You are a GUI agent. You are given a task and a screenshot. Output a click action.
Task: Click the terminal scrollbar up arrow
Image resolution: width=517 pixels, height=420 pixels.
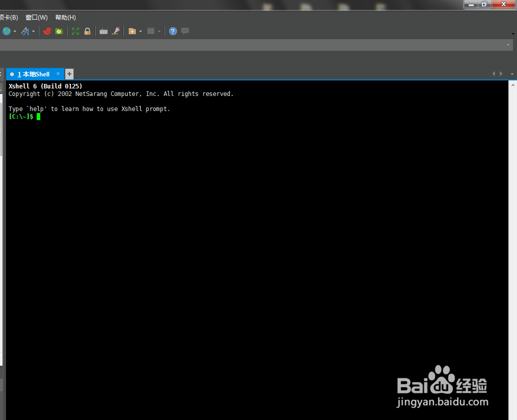[513, 85]
